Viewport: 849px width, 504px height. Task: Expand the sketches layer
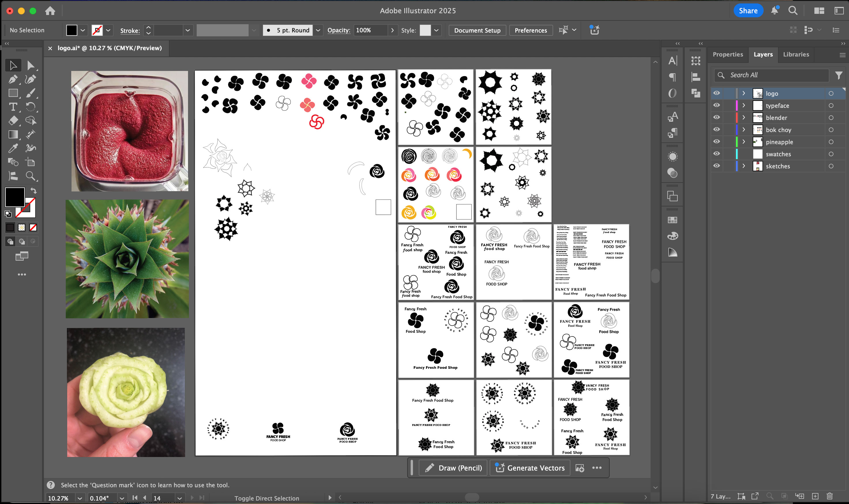click(x=744, y=166)
